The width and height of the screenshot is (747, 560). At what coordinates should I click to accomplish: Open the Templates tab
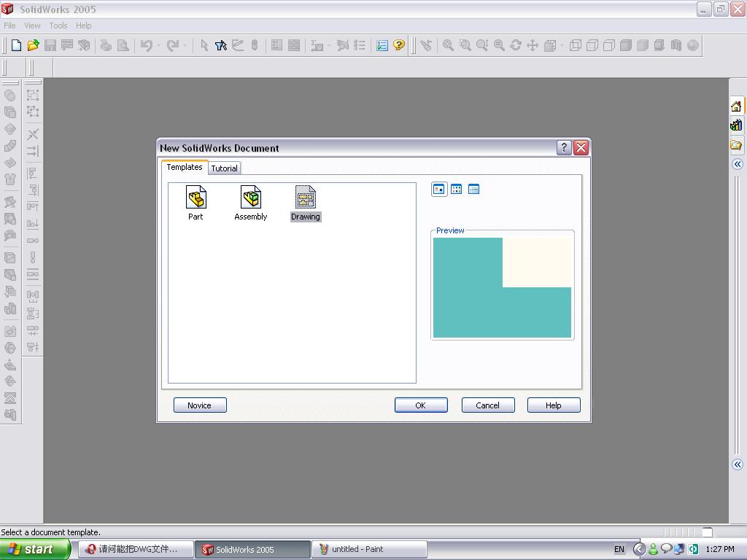185,167
